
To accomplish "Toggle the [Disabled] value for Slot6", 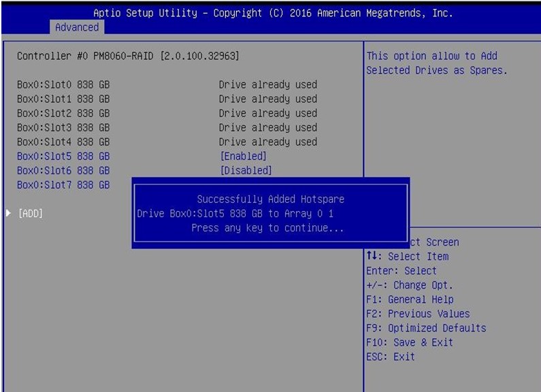I will tap(245, 171).
